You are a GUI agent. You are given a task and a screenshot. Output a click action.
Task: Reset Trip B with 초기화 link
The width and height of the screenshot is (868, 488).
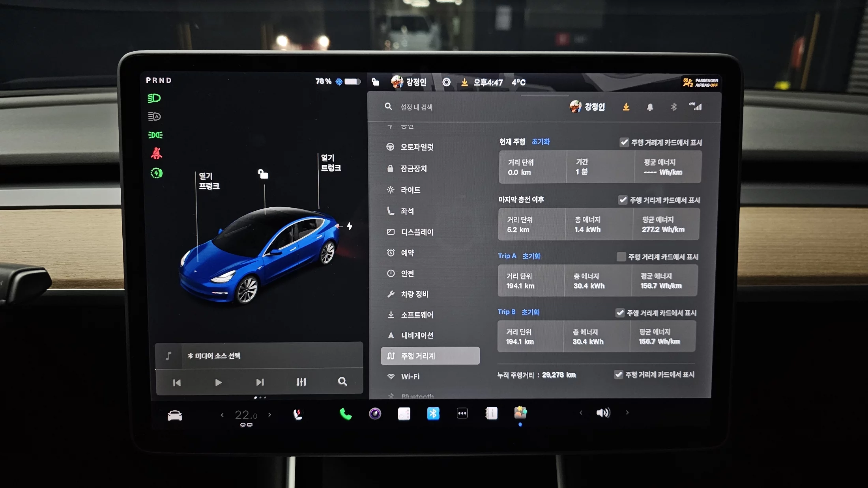point(530,312)
